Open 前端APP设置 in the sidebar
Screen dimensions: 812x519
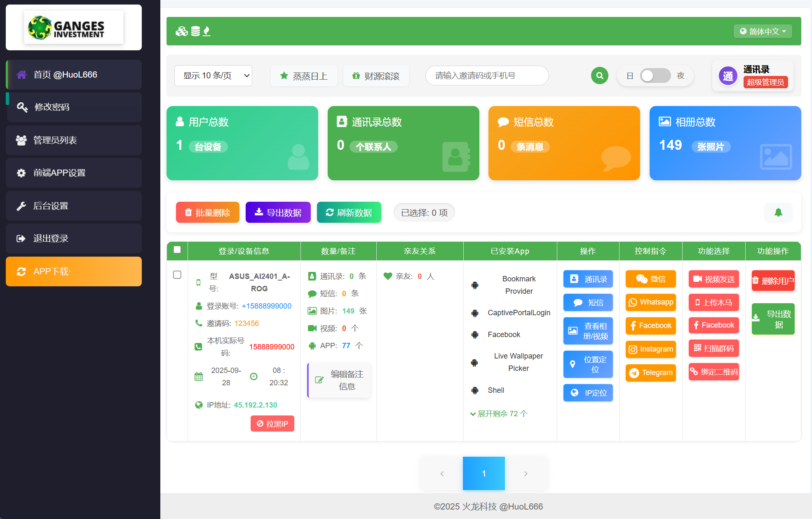[74, 173]
